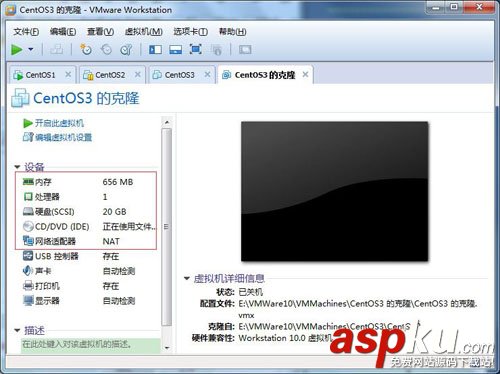Click the NAT network value

(x=111, y=241)
